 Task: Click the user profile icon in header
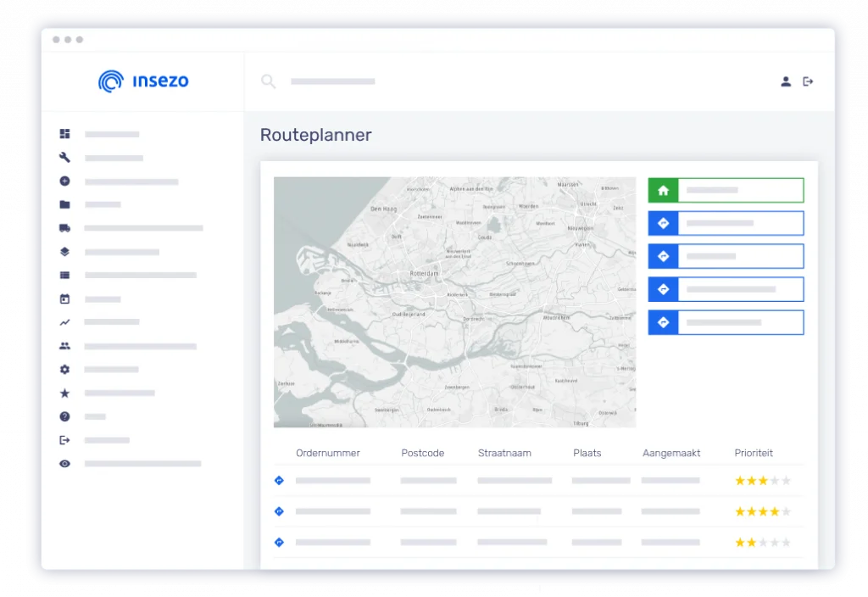click(786, 81)
